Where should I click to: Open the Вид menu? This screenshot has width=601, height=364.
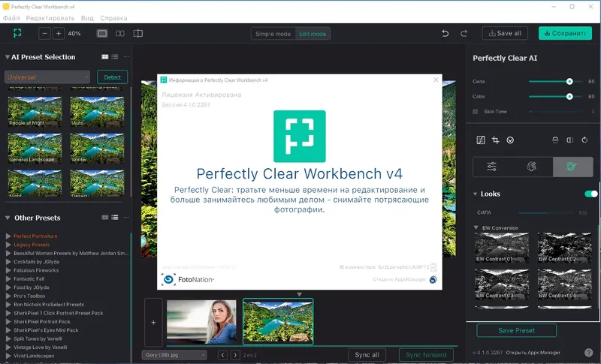point(87,18)
